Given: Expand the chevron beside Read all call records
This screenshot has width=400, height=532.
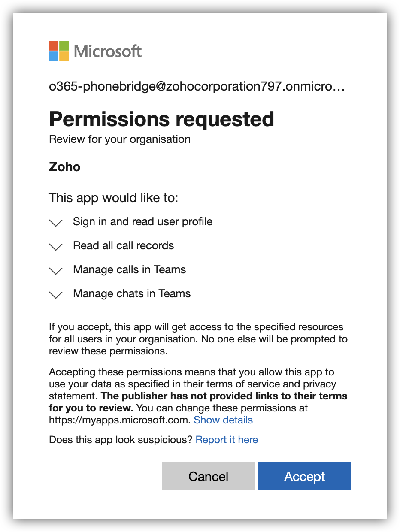Looking at the screenshot, I should tap(56, 247).
